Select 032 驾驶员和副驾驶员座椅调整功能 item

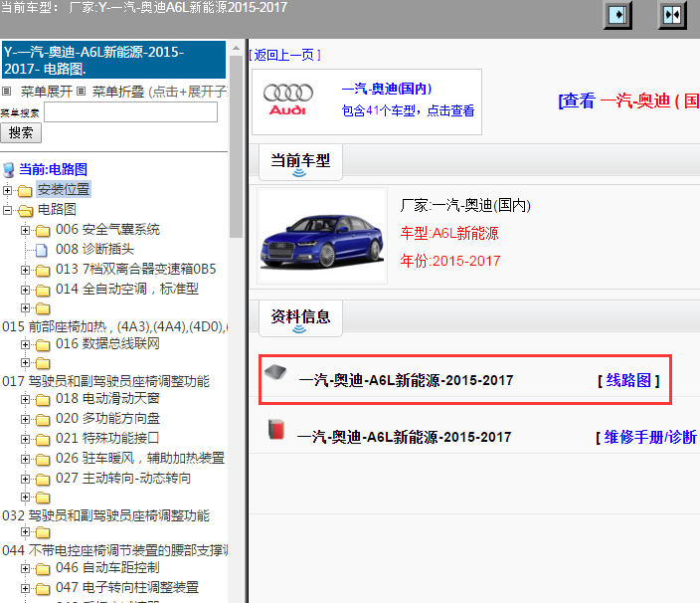tap(105, 515)
